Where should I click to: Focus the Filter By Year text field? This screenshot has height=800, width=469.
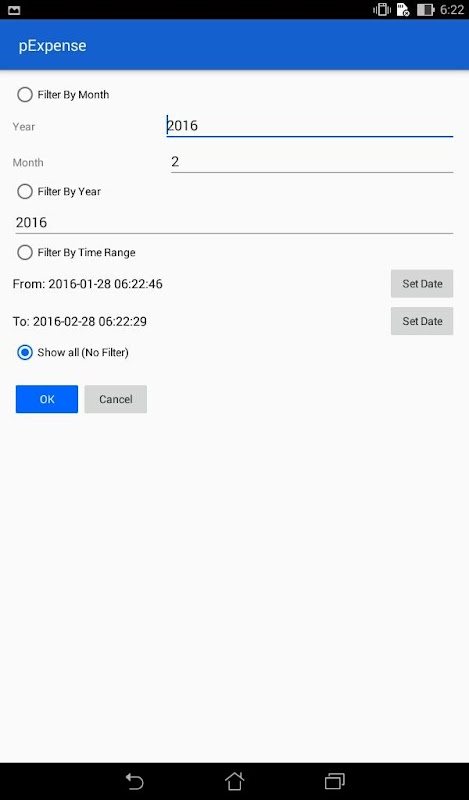pos(234,222)
